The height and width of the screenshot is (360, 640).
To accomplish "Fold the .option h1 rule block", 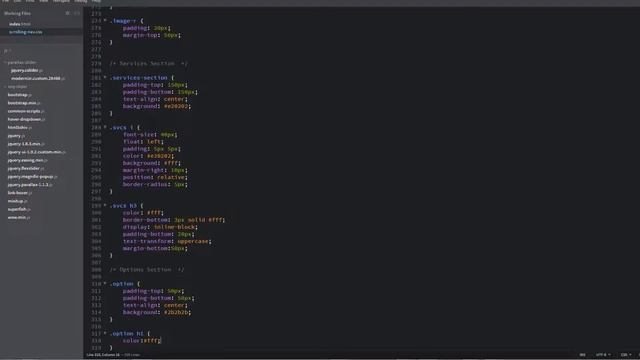I will tap(105, 333).
